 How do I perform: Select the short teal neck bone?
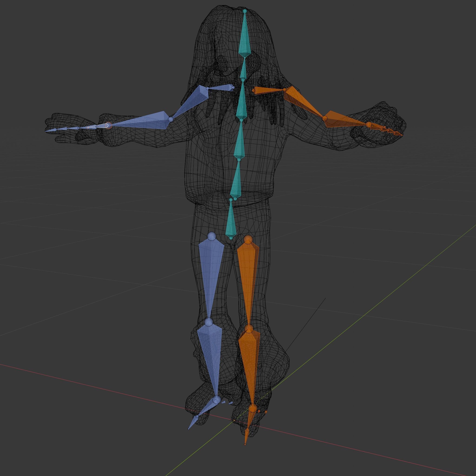(x=243, y=69)
